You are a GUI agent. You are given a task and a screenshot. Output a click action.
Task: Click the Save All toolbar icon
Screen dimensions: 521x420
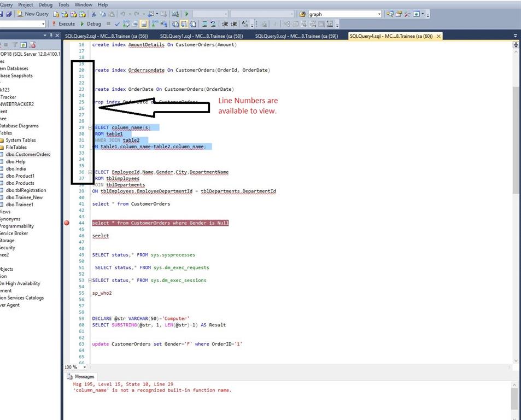coord(9,14)
